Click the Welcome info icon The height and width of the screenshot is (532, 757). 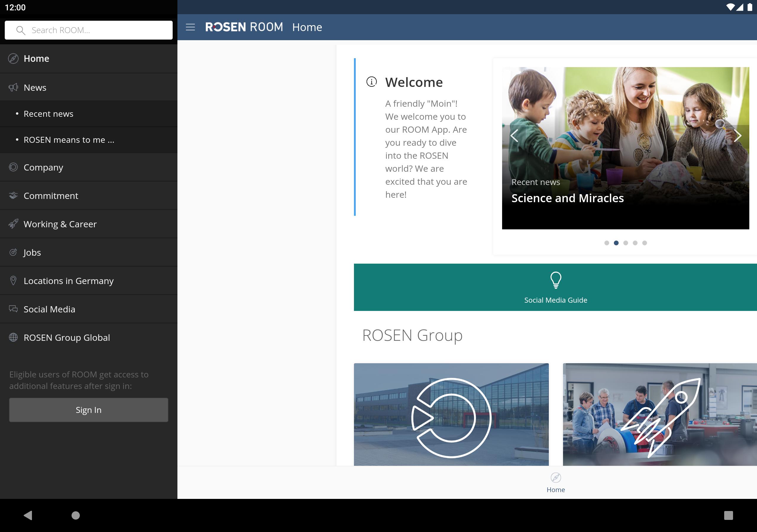(x=372, y=82)
